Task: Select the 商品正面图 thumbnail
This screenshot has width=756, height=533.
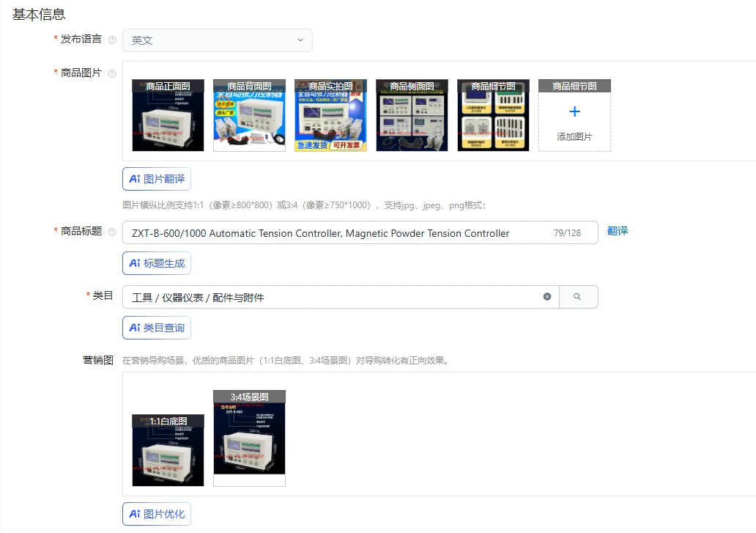Action: (x=168, y=115)
